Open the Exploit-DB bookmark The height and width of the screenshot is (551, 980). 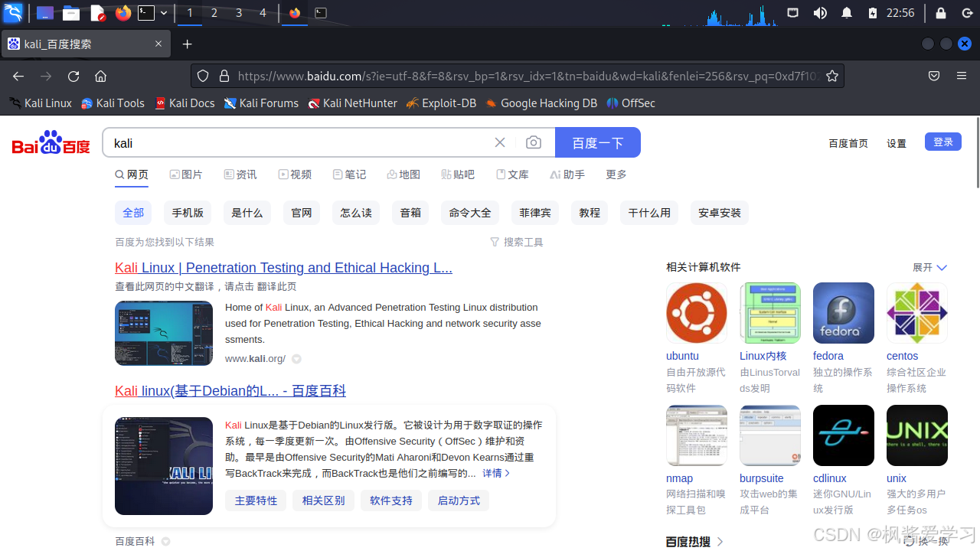click(441, 103)
